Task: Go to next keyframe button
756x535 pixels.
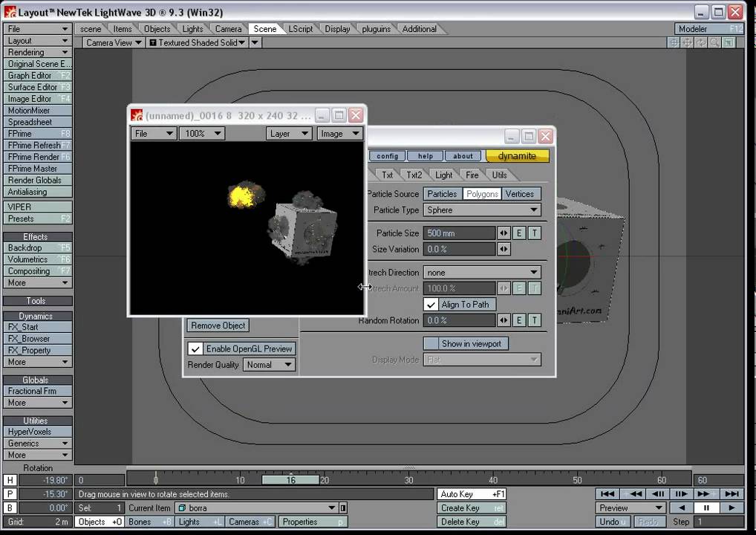Action: (x=706, y=493)
